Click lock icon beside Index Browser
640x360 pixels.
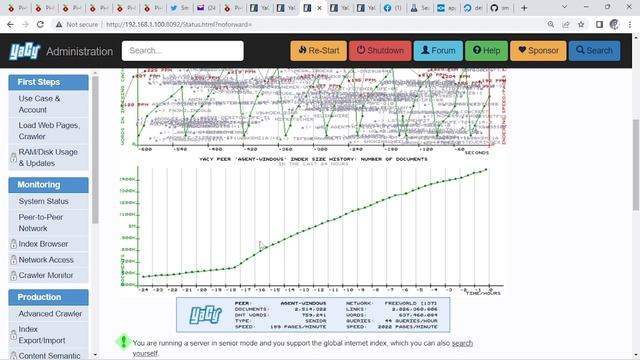click(13, 244)
